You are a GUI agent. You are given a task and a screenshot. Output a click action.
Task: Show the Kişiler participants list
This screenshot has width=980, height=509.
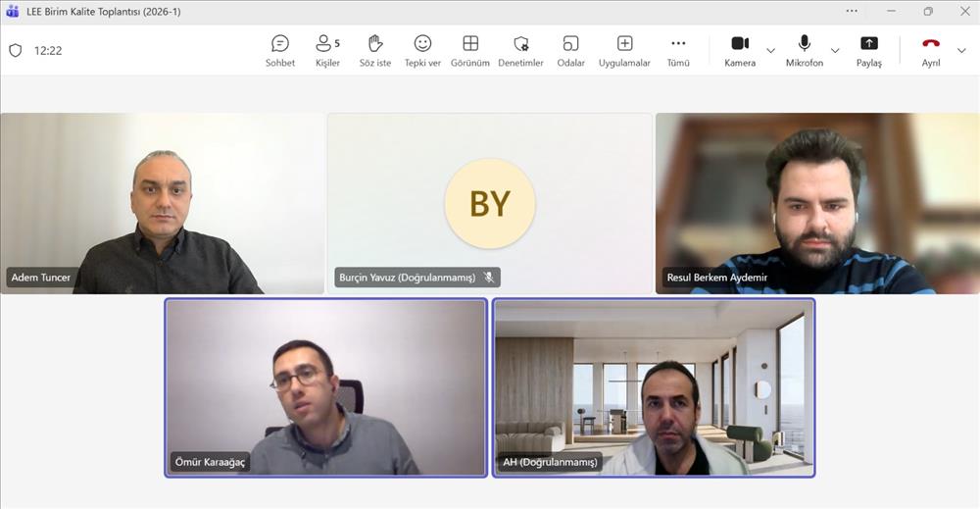pyautogui.click(x=327, y=50)
